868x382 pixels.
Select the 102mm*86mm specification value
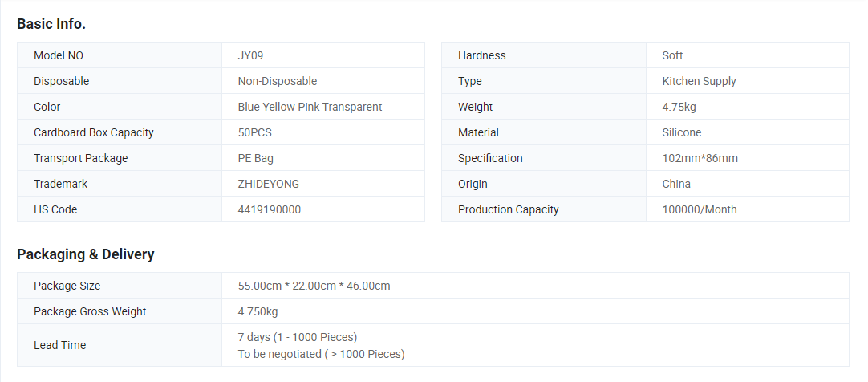(x=700, y=158)
